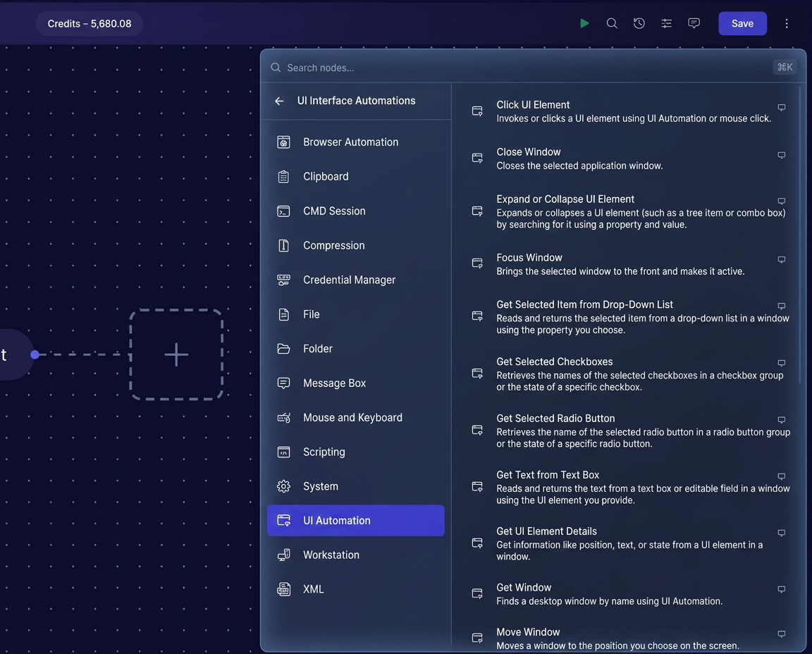Image resolution: width=812 pixels, height=654 pixels.
Task: Click the info icon for Close Window
Action: coord(782,155)
